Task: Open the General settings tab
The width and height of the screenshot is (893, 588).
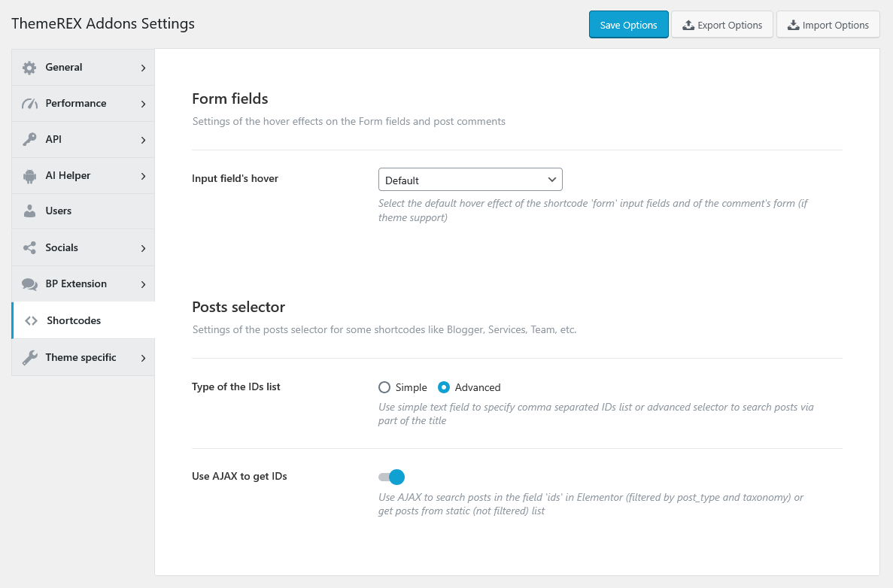Action: tap(84, 67)
